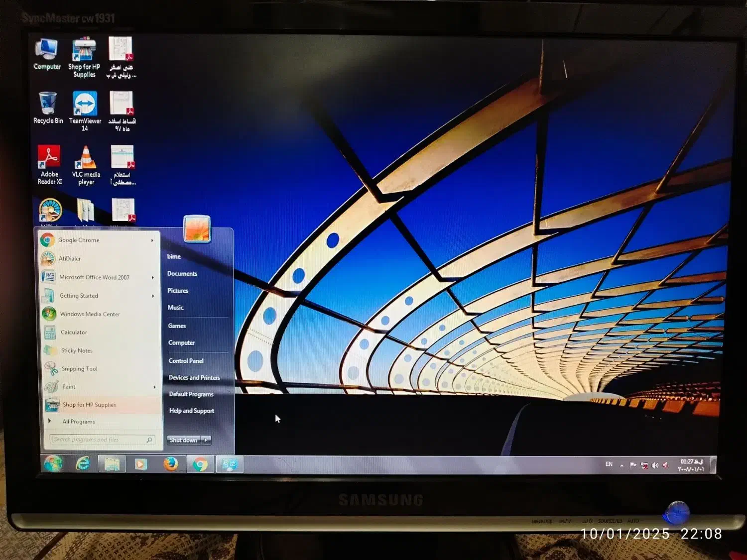Open Windows Media Player from the taskbar

(x=141, y=464)
